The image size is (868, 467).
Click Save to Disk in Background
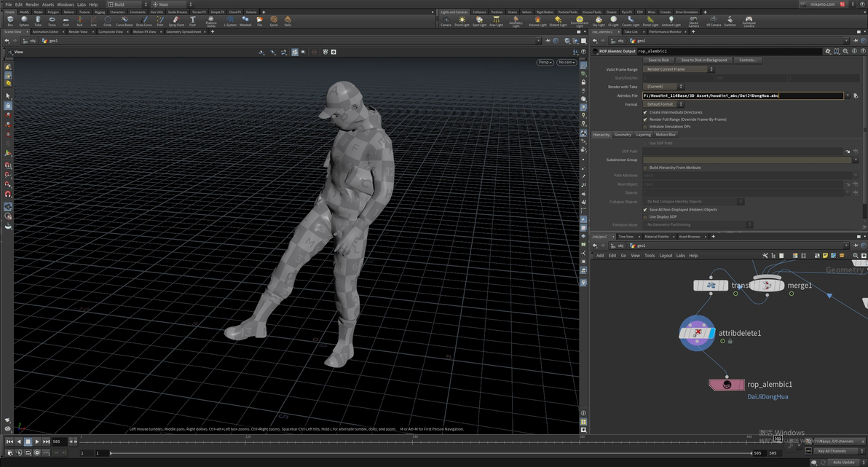pos(703,60)
